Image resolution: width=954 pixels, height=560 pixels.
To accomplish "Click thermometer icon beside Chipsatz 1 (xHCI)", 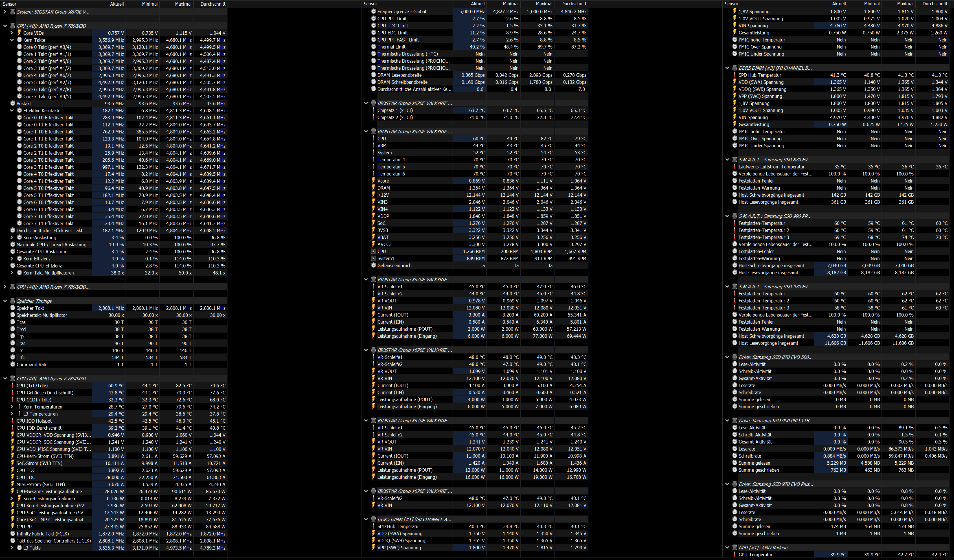I will (x=374, y=111).
